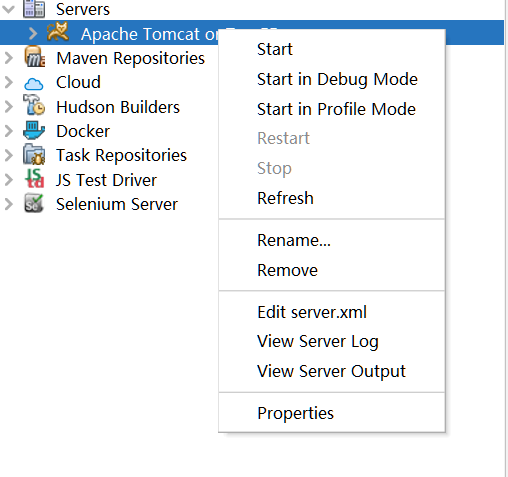Expand the Apache Tomcat server node
This screenshot has width=508, height=477.
click(x=32, y=33)
